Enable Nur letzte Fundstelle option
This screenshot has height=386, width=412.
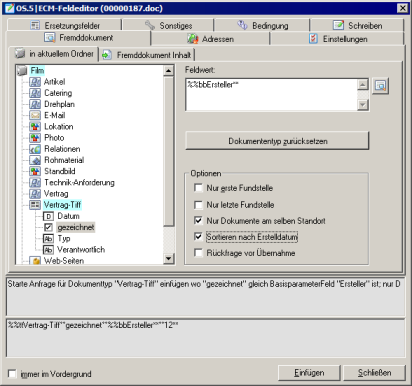coord(198,204)
